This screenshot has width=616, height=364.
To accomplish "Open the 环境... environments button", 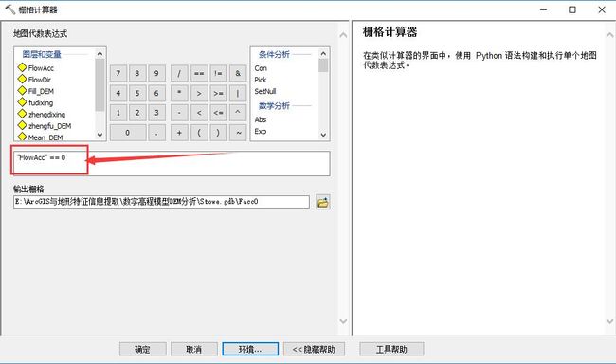I will click(250, 349).
